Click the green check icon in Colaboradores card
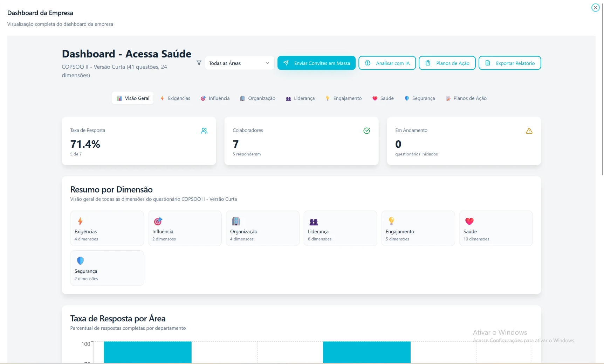604x364 pixels. (366, 131)
